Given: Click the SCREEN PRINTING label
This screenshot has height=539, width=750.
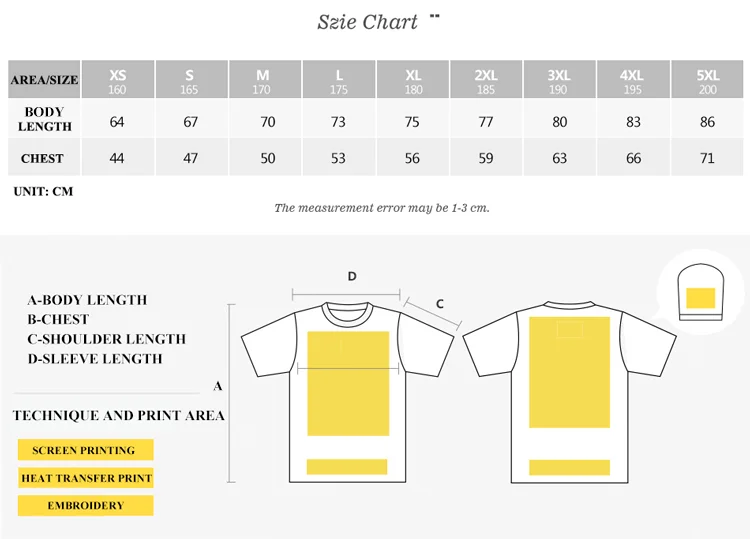Looking at the screenshot, I should 86,450.
